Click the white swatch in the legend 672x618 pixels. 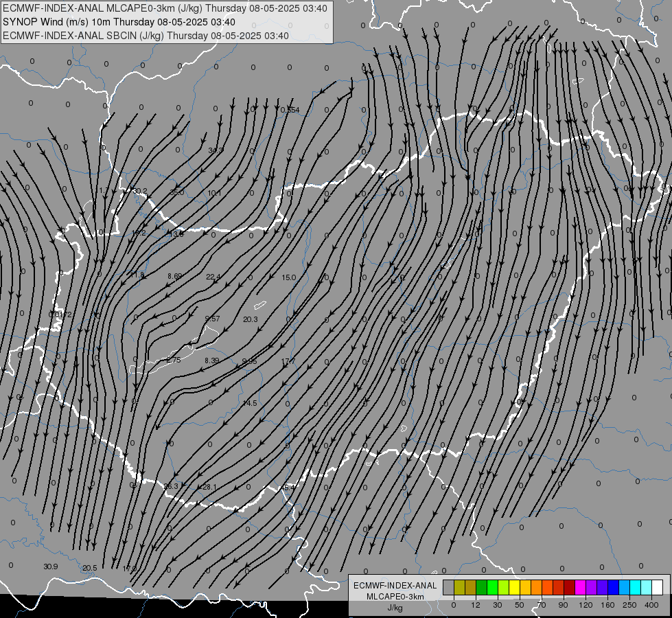(658, 587)
